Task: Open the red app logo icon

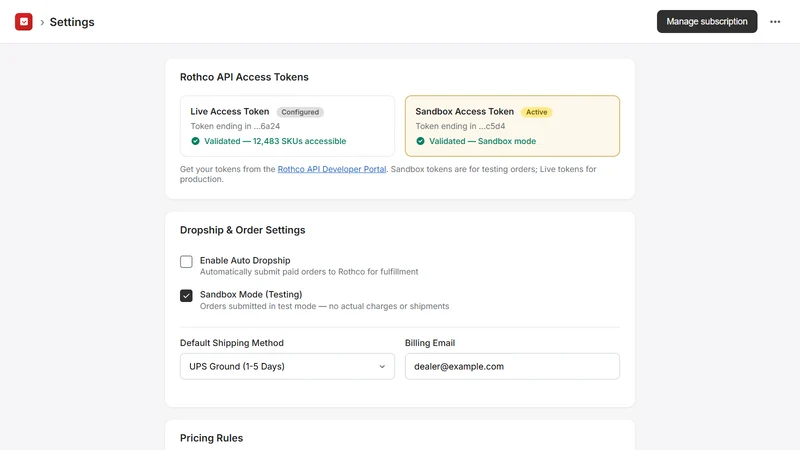Action: click(x=23, y=22)
